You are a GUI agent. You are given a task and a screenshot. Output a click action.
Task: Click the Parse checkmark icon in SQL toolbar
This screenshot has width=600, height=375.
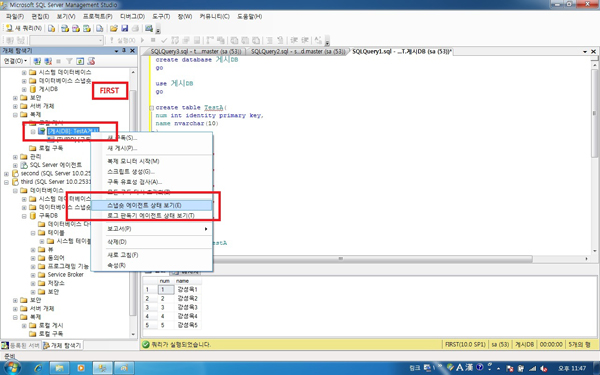164,40
